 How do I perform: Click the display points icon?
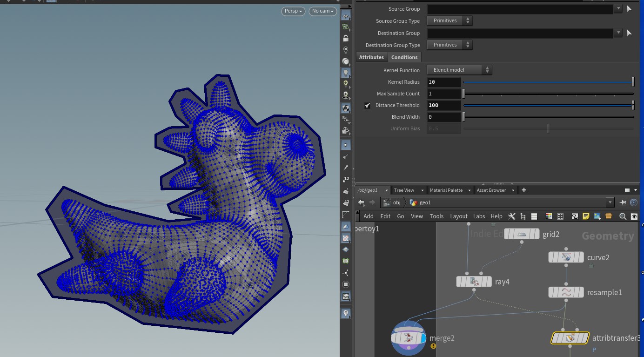click(x=346, y=145)
